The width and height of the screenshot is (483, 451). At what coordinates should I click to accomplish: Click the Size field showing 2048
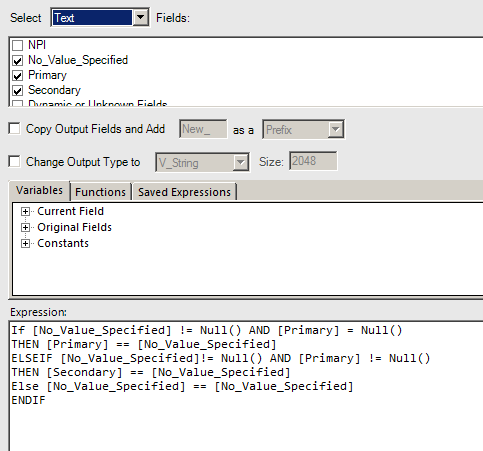pyautogui.click(x=313, y=161)
